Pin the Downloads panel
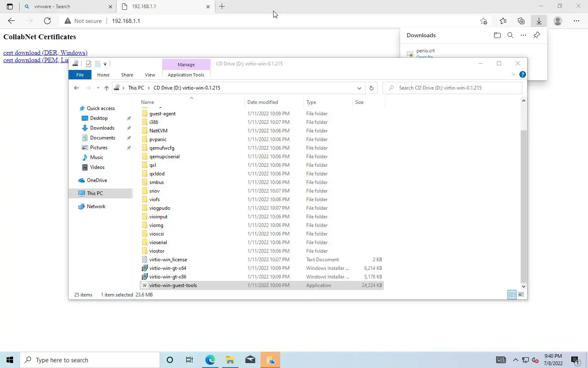Viewport: 588px width, 368px height. [x=537, y=35]
